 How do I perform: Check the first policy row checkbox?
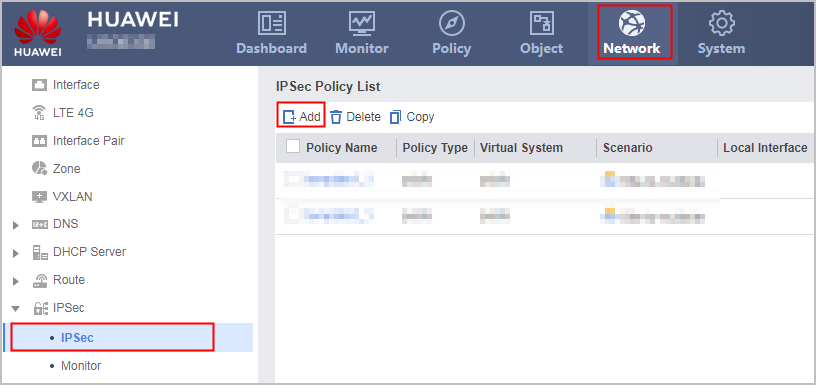(x=294, y=180)
